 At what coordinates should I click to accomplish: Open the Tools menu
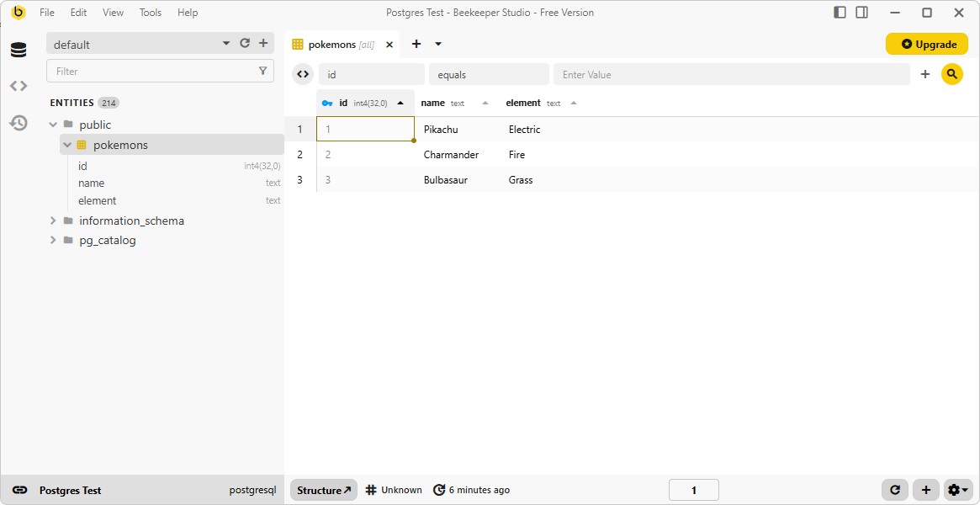coord(150,13)
